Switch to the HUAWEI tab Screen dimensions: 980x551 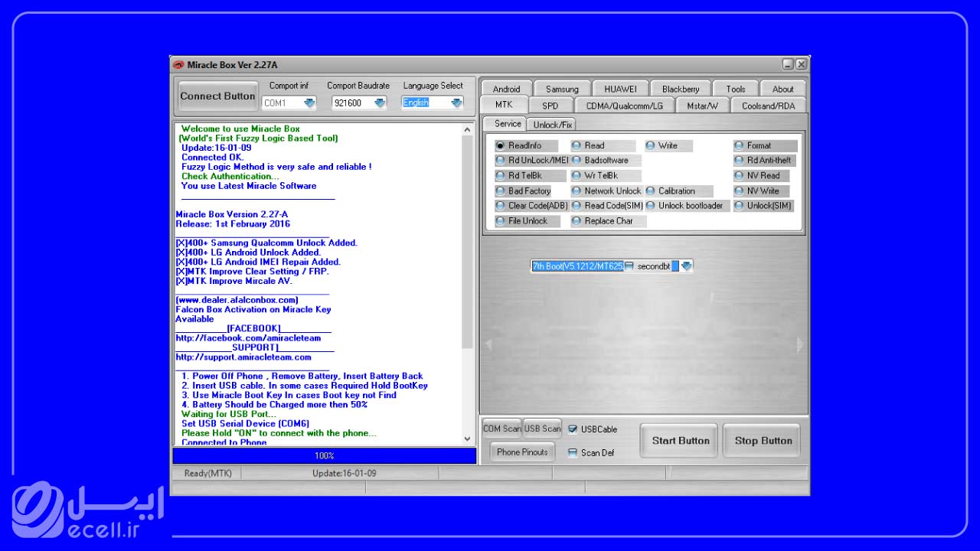click(620, 89)
